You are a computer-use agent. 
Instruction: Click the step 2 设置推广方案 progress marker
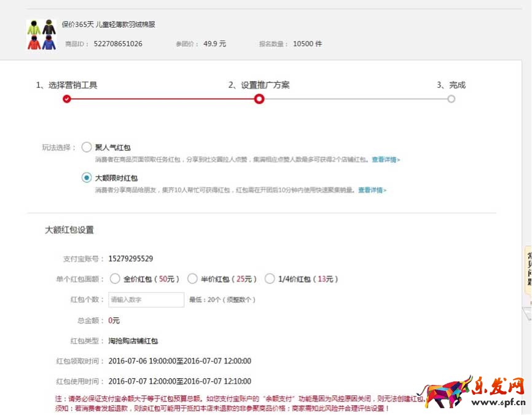click(259, 98)
